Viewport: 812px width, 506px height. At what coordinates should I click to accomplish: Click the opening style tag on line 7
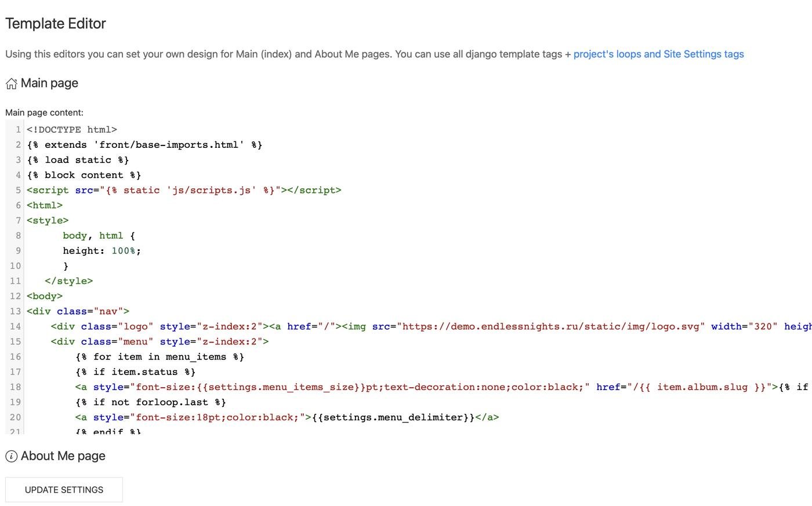(48, 221)
